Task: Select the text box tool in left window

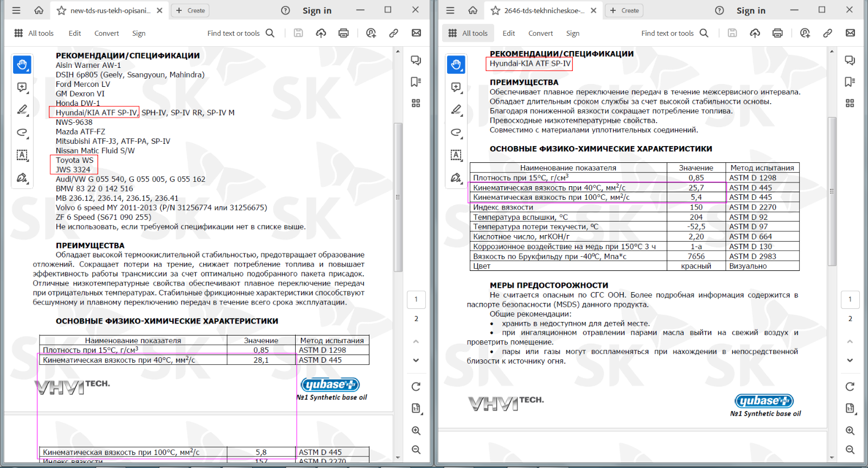Action: pos(22,155)
